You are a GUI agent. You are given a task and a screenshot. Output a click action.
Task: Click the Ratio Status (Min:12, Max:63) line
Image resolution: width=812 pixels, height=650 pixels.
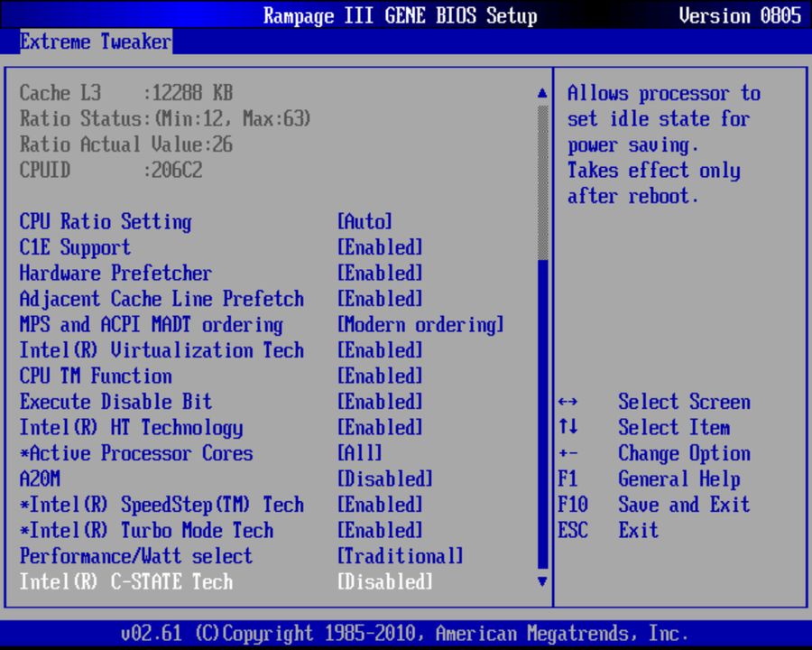point(165,119)
